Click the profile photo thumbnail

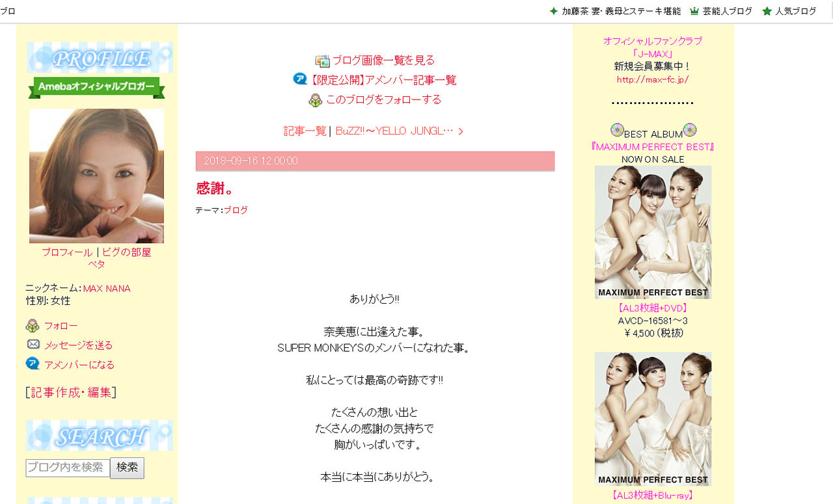point(96,176)
